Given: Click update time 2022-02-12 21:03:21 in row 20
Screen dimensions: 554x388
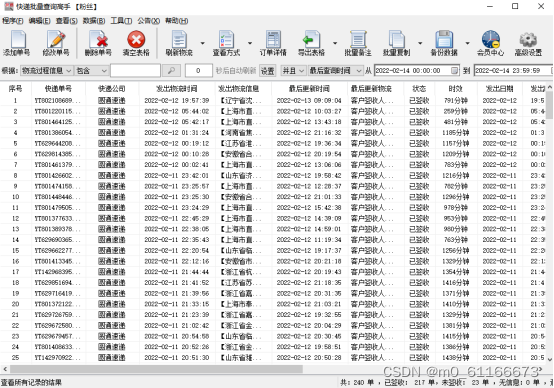Looking at the screenshot, I should [309, 304].
